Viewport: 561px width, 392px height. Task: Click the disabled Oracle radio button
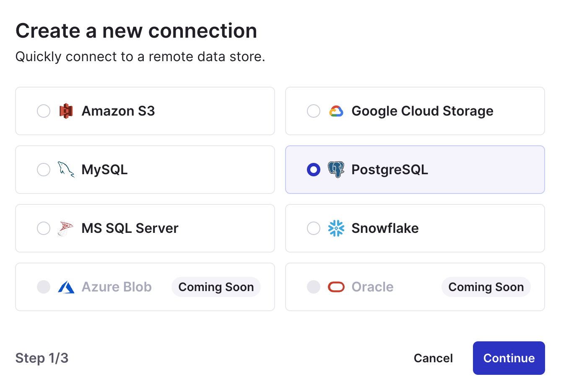click(314, 287)
